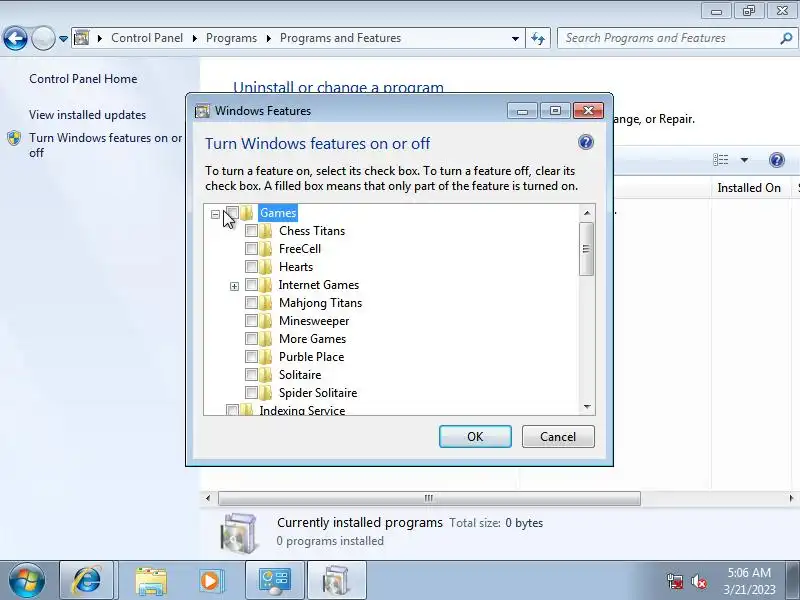Click features list scroll down arrow
This screenshot has width=800, height=600.
587,407
